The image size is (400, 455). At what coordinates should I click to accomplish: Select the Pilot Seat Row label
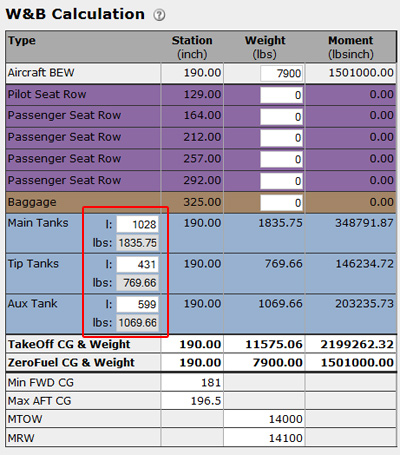coord(47,94)
